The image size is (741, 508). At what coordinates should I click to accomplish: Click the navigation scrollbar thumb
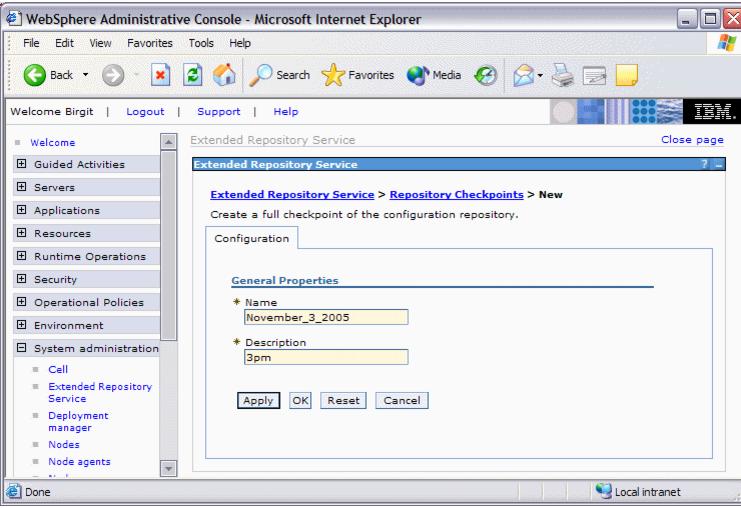click(169, 246)
